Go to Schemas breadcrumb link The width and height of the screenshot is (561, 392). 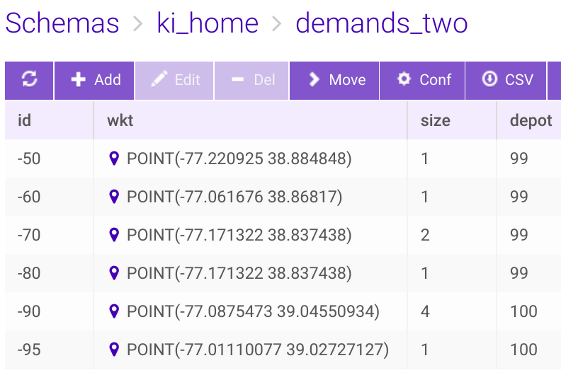click(62, 24)
